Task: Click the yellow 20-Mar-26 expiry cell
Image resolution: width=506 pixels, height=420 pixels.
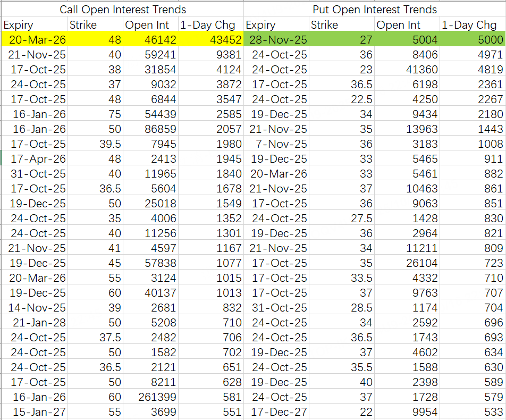Action: click(x=35, y=39)
